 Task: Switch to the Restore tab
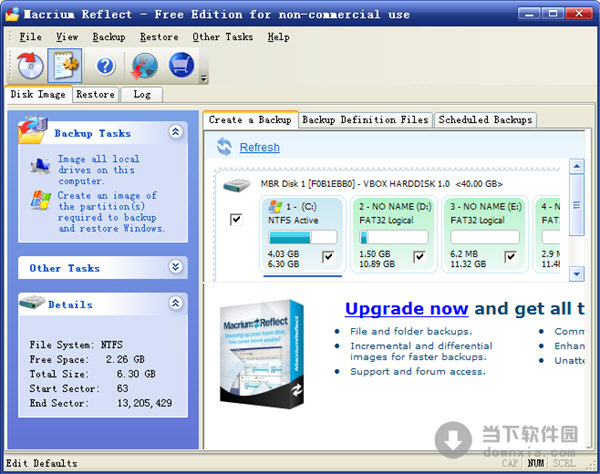[x=95, y=94]
